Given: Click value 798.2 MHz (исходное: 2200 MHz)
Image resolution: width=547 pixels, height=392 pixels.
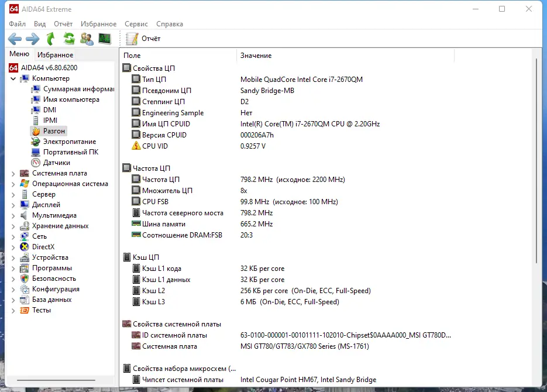Looking at the screenshot, I should [293, 180].
